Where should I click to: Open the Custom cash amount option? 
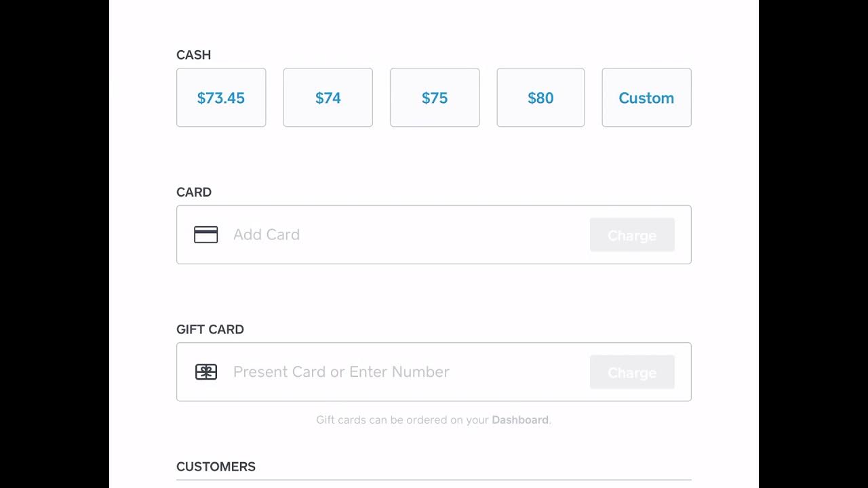point(646,98)
